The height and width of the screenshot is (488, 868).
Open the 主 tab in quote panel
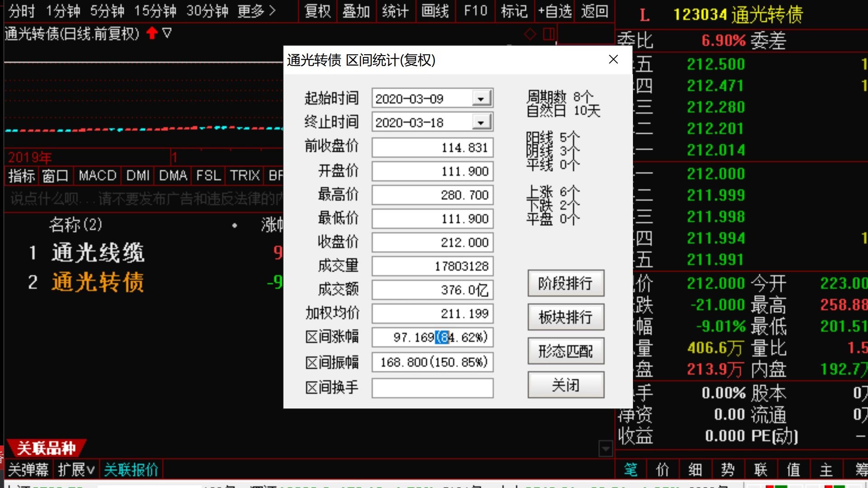pos(826,470)
